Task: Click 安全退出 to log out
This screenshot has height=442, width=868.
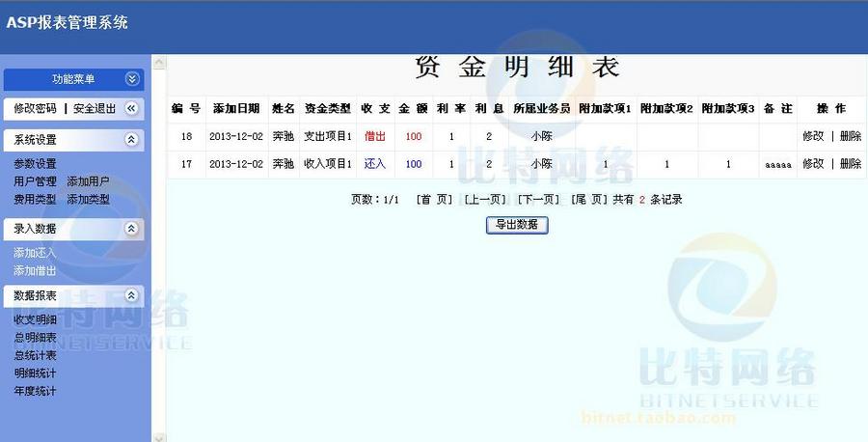Action: [95, 108]
